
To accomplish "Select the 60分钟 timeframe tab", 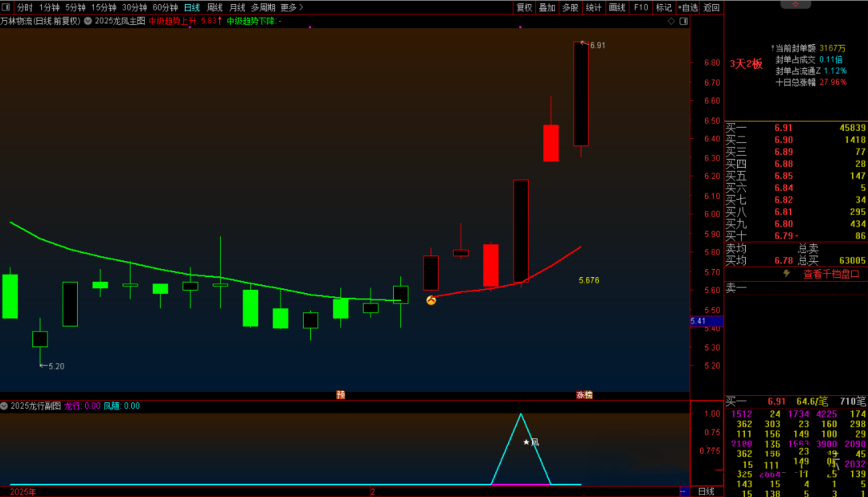I will pyautogui.click(x=165, y=7).
